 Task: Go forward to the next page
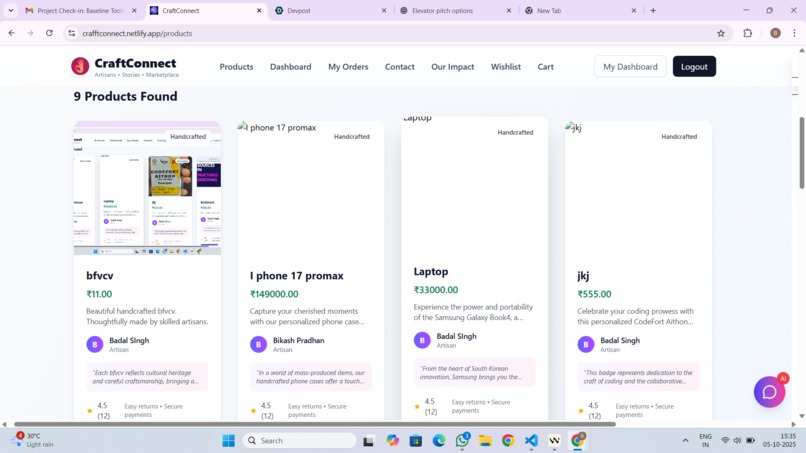click(x=30, y=33)
